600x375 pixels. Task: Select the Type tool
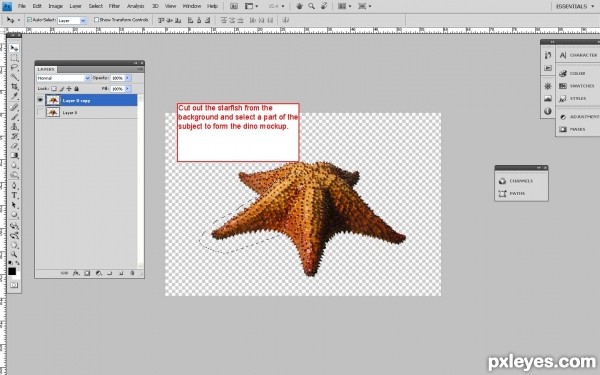tap(14, 195)
